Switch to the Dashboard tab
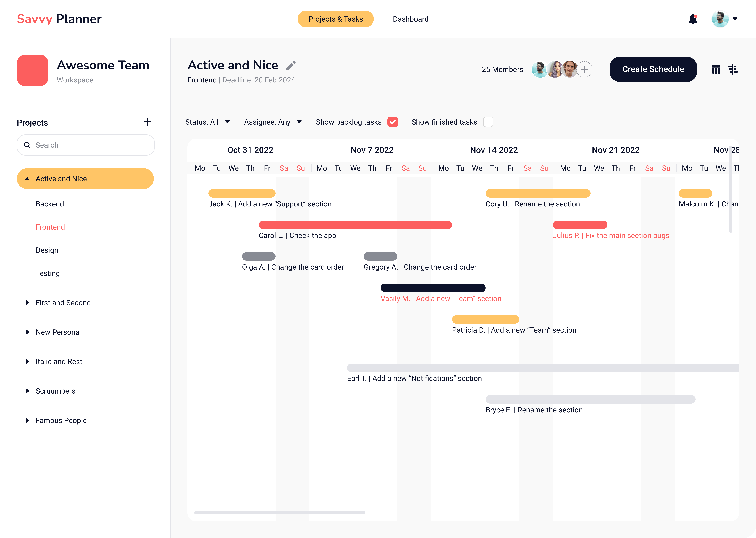The height and width of the screenshot is (538, 756). 410,19
